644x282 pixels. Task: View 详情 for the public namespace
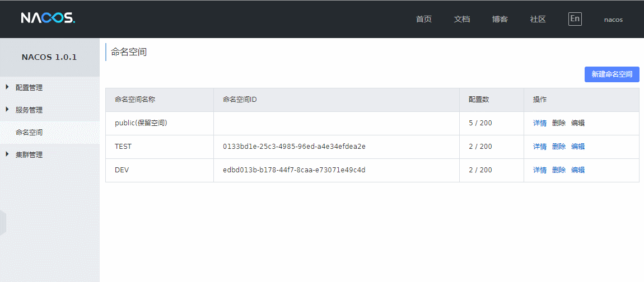540,123
